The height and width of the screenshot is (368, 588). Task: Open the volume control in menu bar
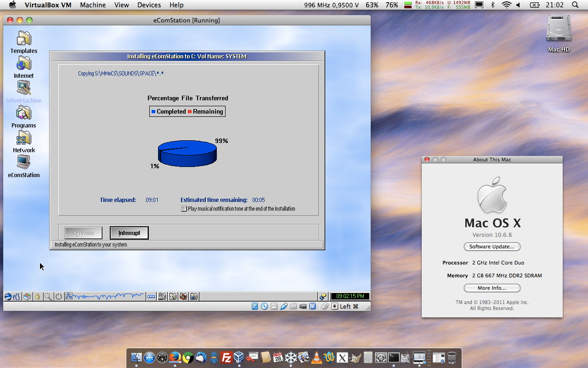pyautogui.click(x=519, y=5)
